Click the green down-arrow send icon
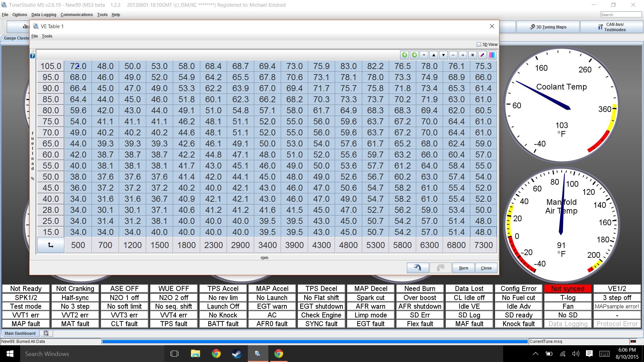644x362 pixels. [414, 55]
